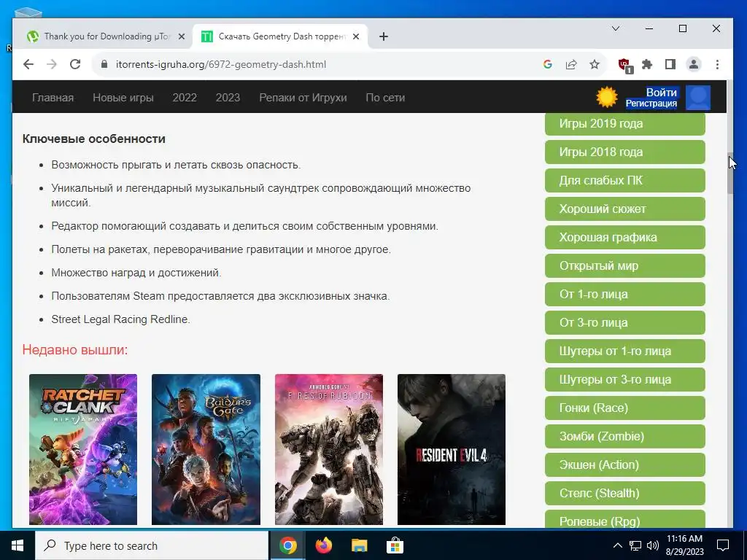
Task: Click the blue user avatar on the site
Action: pyautogui.click(x=698, y=98)
